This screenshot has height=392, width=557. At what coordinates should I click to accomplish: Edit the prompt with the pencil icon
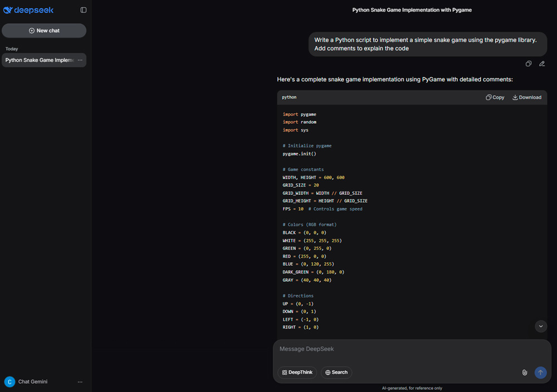tap(541, 63)
